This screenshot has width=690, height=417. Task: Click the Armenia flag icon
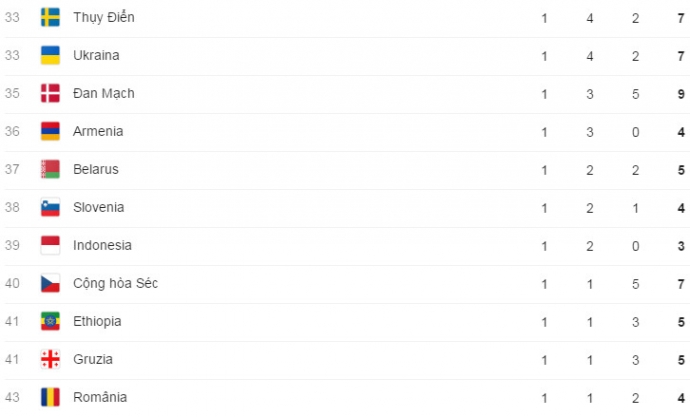pos(50,132)
